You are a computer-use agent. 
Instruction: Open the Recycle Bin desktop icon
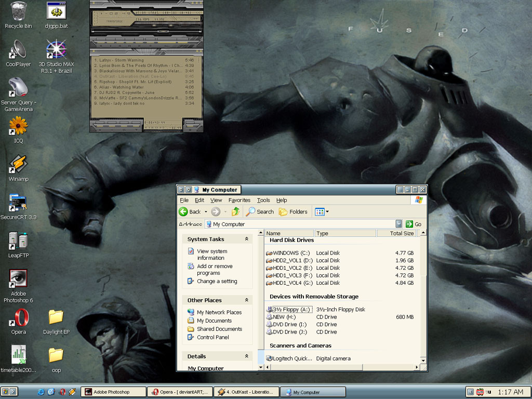(x=18, y=15)
